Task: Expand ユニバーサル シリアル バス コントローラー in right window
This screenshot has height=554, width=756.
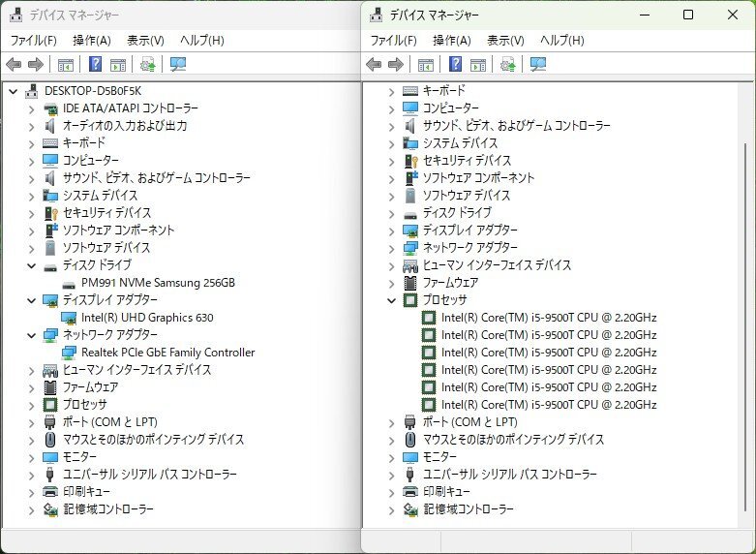Action: pyautogui.click(x=391, y=475)
